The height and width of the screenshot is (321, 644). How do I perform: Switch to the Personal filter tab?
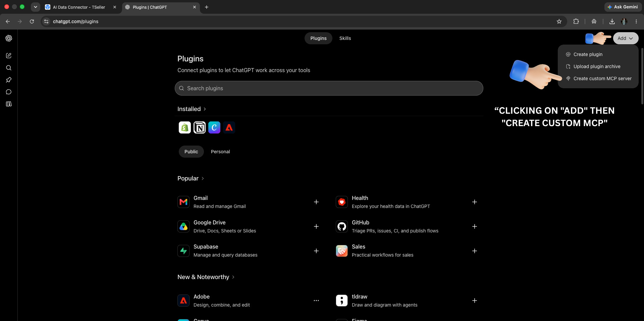220,152
